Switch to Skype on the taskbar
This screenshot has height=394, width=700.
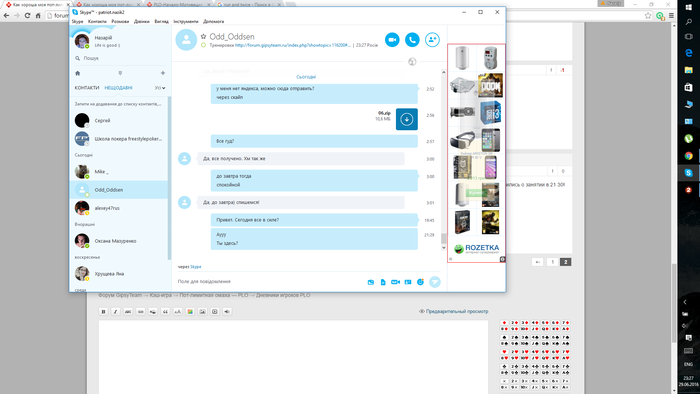point(688,173)
